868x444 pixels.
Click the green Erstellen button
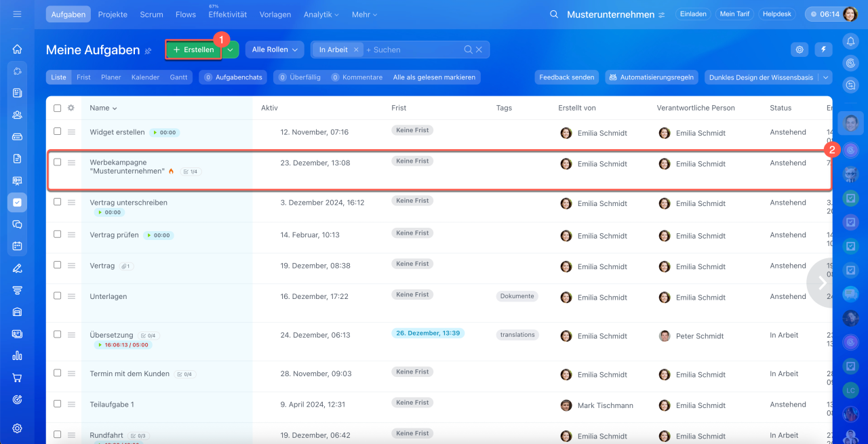(193, 49)
